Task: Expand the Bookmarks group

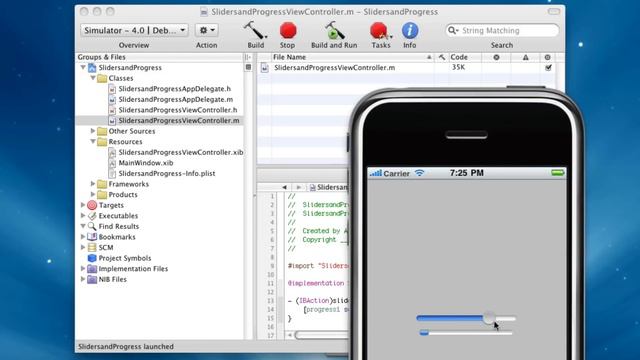Action: tap(83, 237)
